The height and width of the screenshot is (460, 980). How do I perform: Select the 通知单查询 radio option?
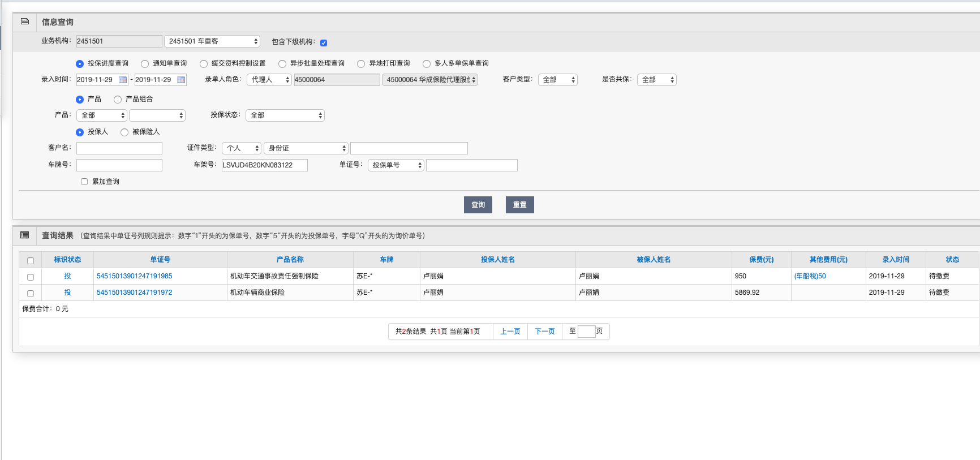145,64
